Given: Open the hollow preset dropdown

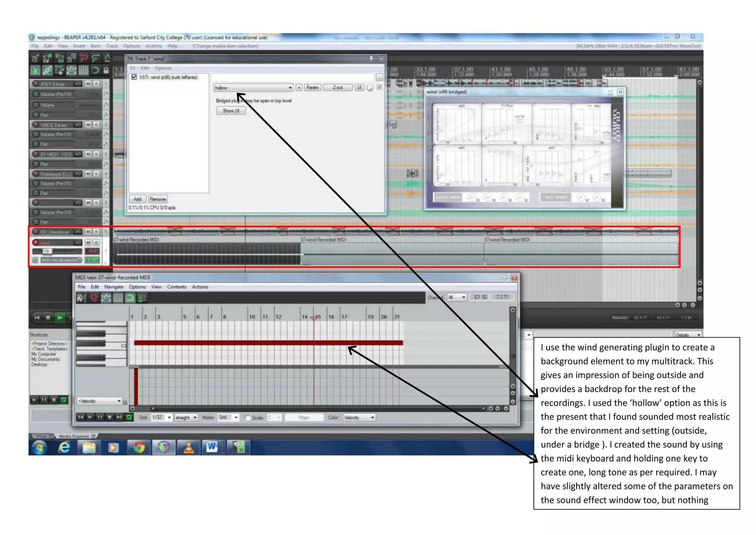Looking at the screenshot, I should 290,88.
